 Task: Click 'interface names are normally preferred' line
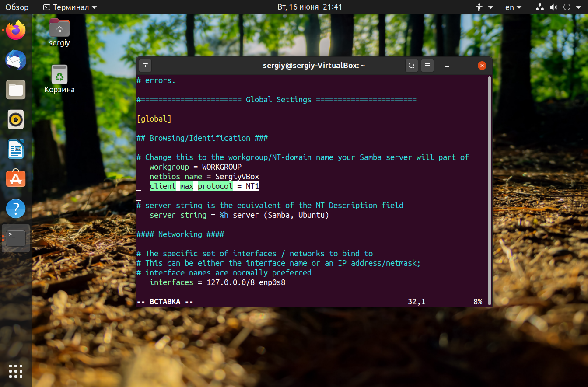tap(224, 273)
